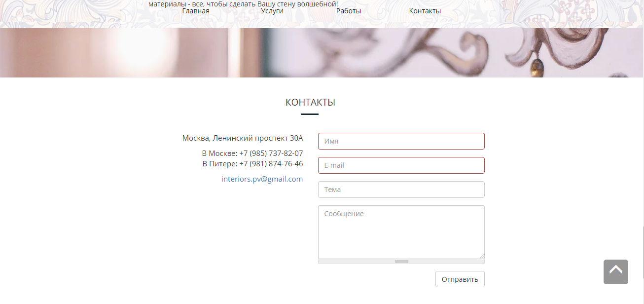Select Контакты in the navigation bar
Viewport: 644px width, 304px height.
(425, 11)
